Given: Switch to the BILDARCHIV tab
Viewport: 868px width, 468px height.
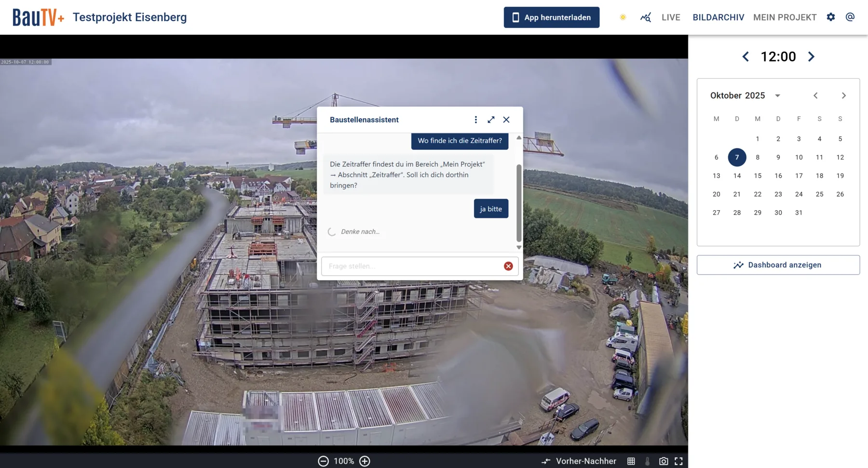Looking at the screenshot, I should [719, 17].
